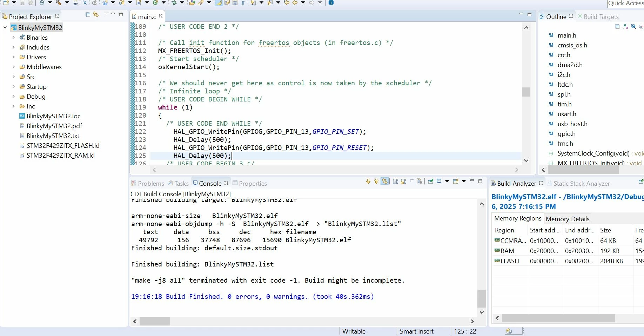Select main.h in the Outline

tap(567, 35)
